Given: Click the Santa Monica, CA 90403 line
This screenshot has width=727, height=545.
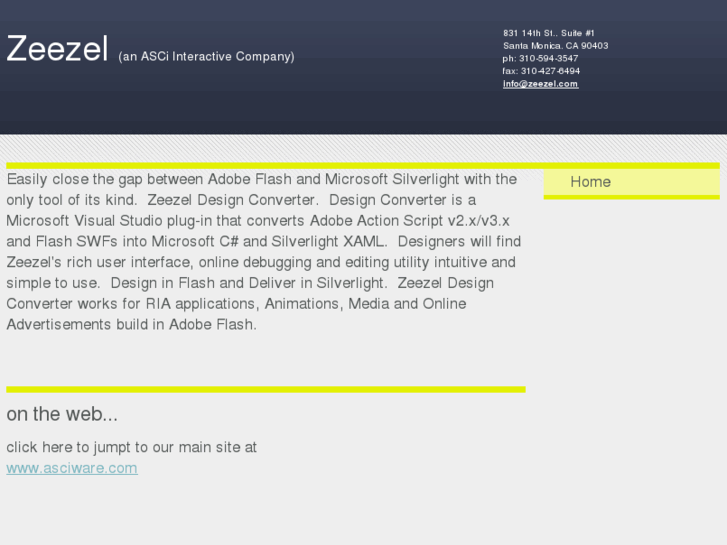Looking at the screenshot, I should [555, 46].
